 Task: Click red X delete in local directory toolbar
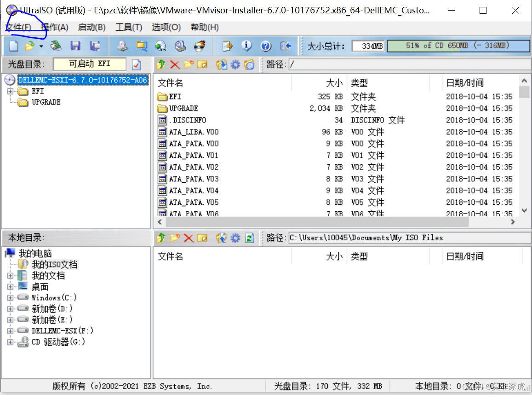189,238
